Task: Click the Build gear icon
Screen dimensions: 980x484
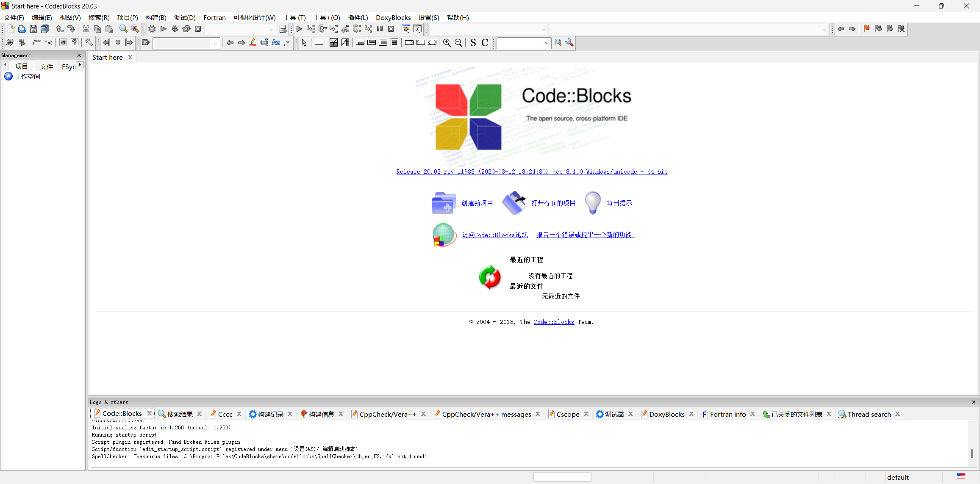Action: (152, 29)
